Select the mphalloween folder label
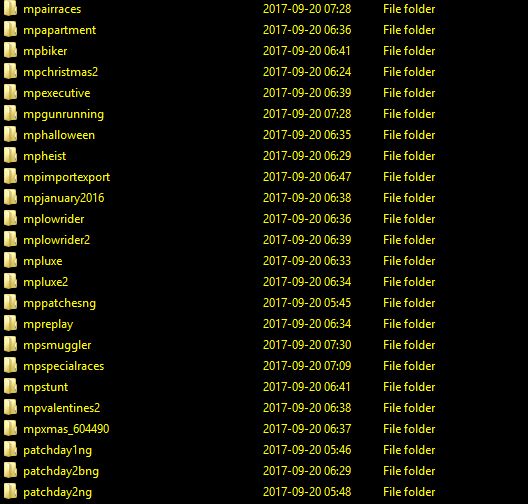Image resolution: width=528 pixels, height=504 pixels. [59, 135]
